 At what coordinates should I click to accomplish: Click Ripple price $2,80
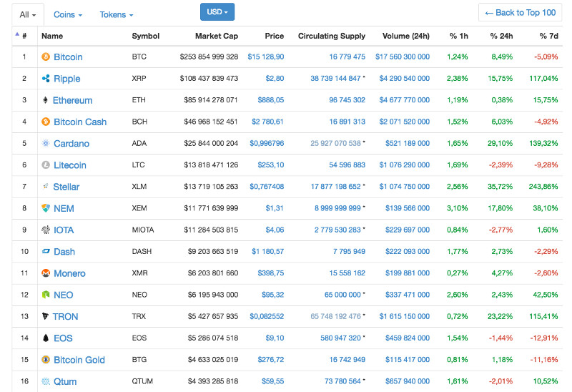coord(275,79)
